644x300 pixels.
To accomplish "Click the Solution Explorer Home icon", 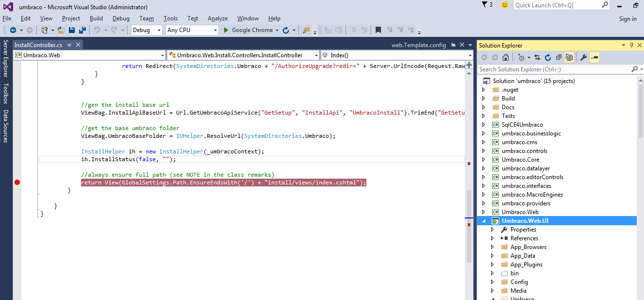I will pyautogui.click(x=506, y=57).
